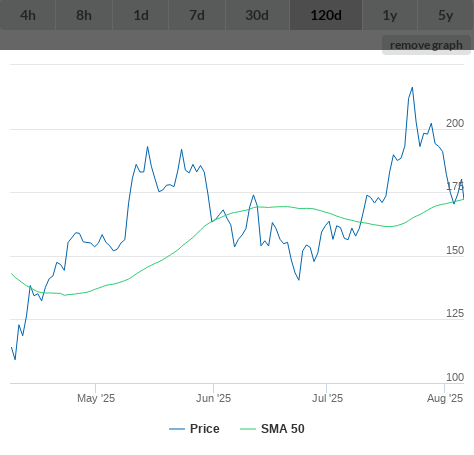Switch chart to 1y range
The height and width of the screenshot is (455, 474).
click(390, 15)
